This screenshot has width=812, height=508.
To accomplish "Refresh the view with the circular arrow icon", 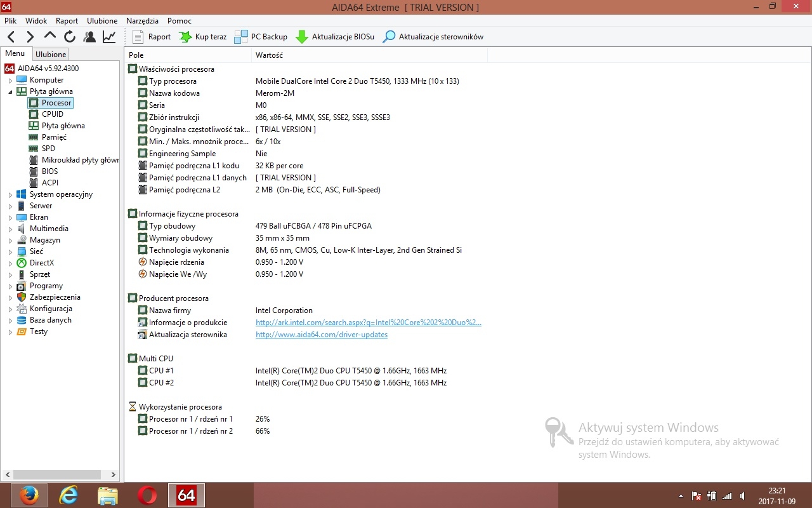I will pyautogui.click(x=70, y=37).
